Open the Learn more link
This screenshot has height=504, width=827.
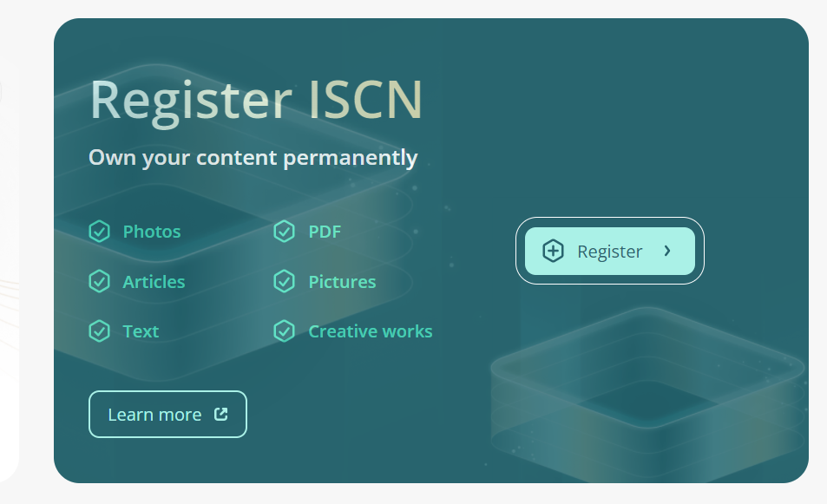(x=167, y=415)
